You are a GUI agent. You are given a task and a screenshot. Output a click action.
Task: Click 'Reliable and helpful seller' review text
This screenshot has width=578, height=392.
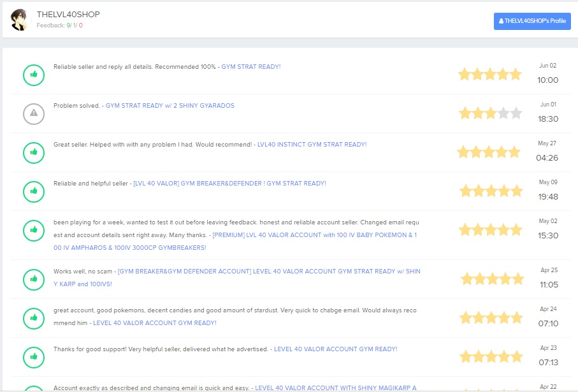(x=90, y=184)
